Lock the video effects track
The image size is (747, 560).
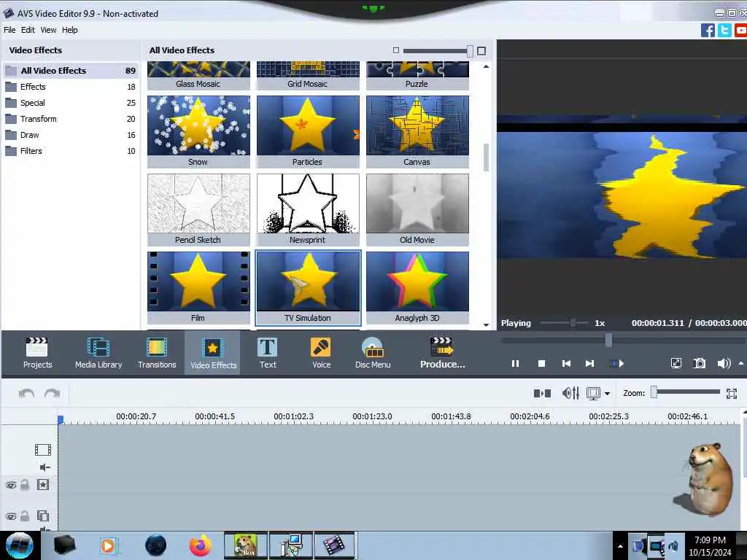pos(25,485)
